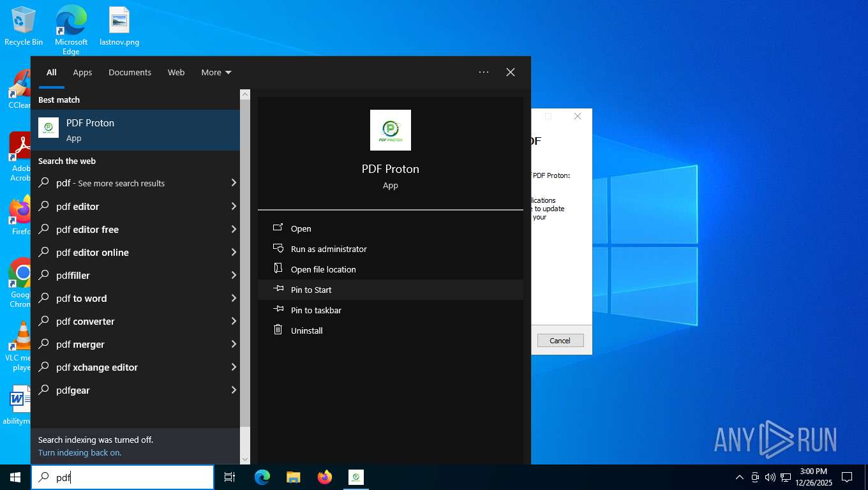Open the Recycle Bin desktop icon
Screen dimensions: 868x490
pyautogui.click(x=24, y=27)
